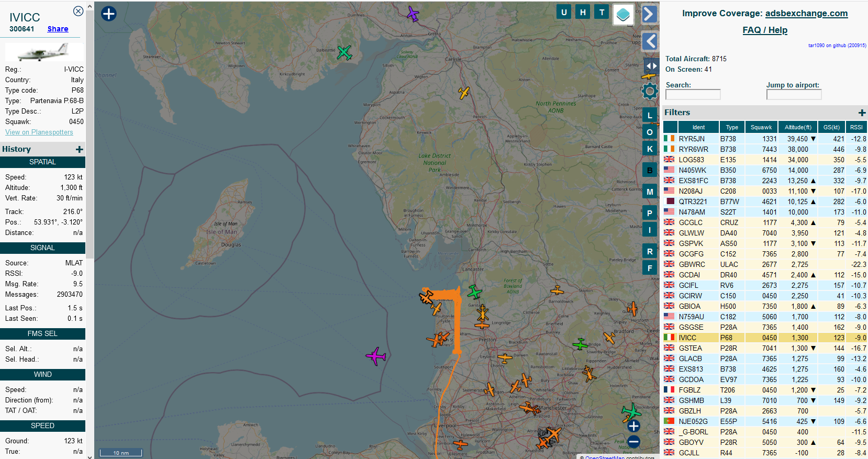Expand the Filters section with the plus
The width and height of the screenshot is (868, 459).
[x=862, y=113]
